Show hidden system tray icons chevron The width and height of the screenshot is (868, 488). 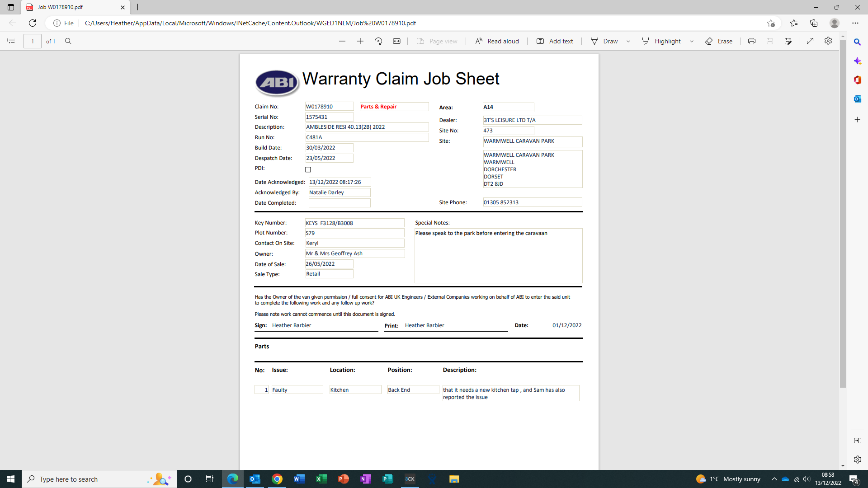(774, 479)
